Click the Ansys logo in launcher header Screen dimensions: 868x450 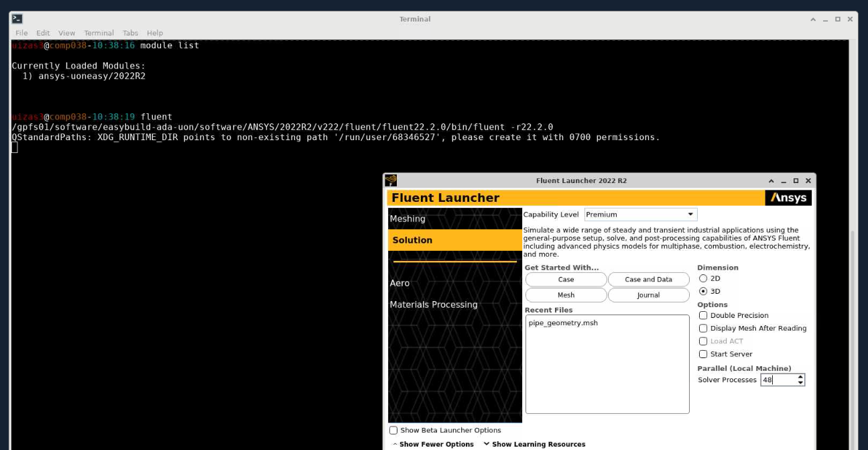[x=788, y=198]
